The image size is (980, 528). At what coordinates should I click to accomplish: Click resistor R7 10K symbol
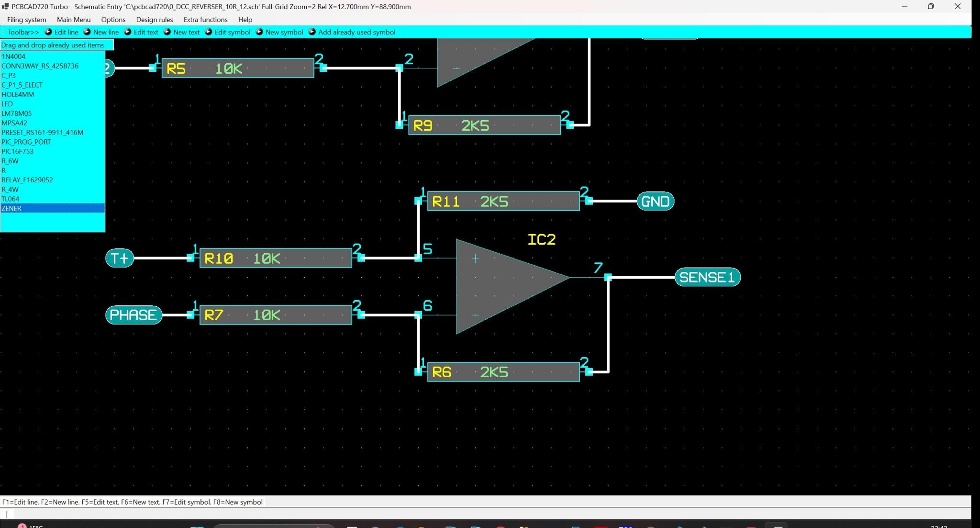(276, 315)
